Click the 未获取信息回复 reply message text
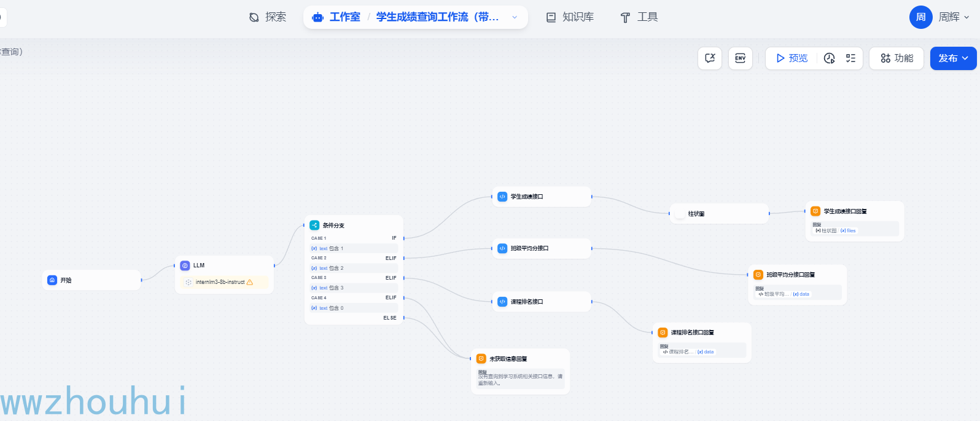Viewport: 980px width, 421px height. click(x=520, y=380)
